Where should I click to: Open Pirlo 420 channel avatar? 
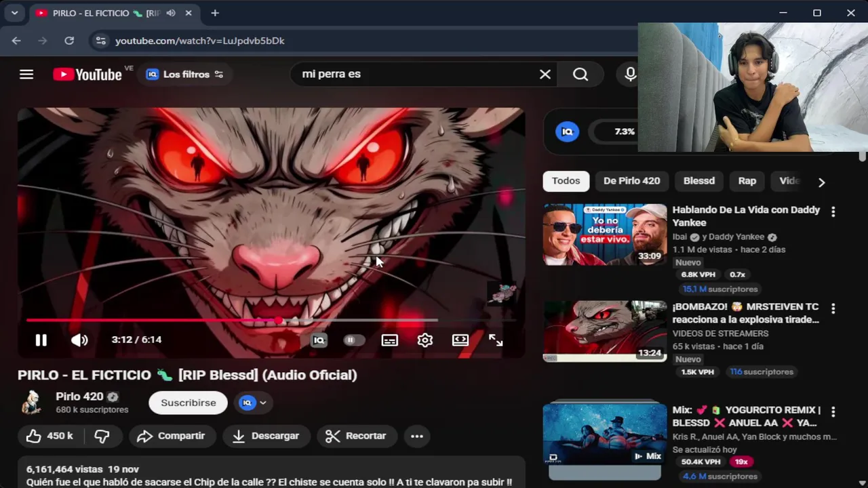click(31, 403)
